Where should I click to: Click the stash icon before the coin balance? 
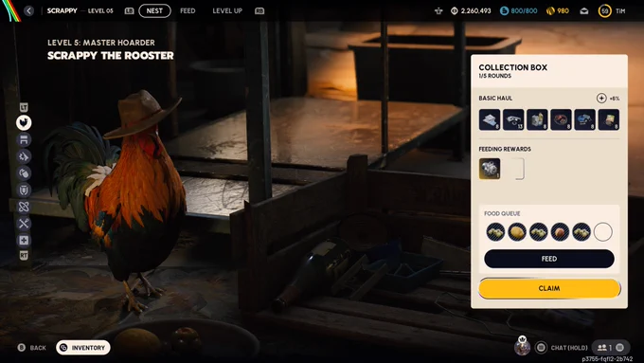pyautogui.click(x=438, y=10)
